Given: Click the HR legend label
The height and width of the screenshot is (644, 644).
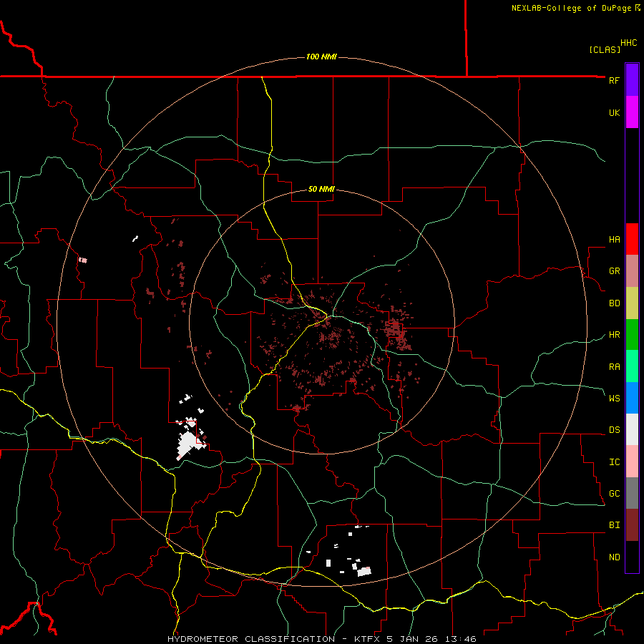Looking at the screenshot, I should [614, 335].
